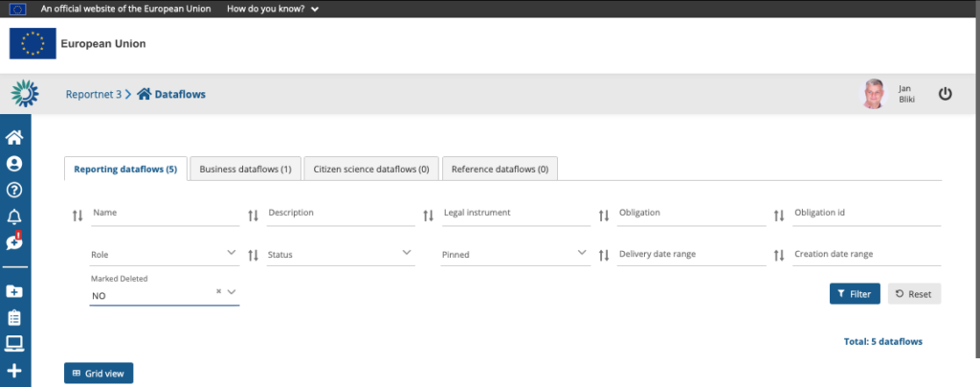
Task: Click the home icon in the sidebar
Action: tap(14, 137)
